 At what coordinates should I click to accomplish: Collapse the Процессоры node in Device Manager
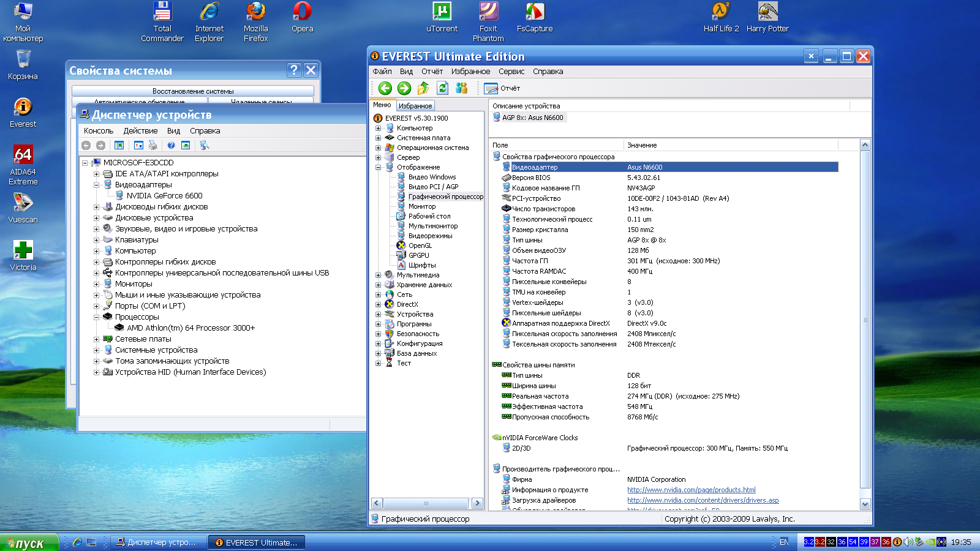click(x=96, y=317)
